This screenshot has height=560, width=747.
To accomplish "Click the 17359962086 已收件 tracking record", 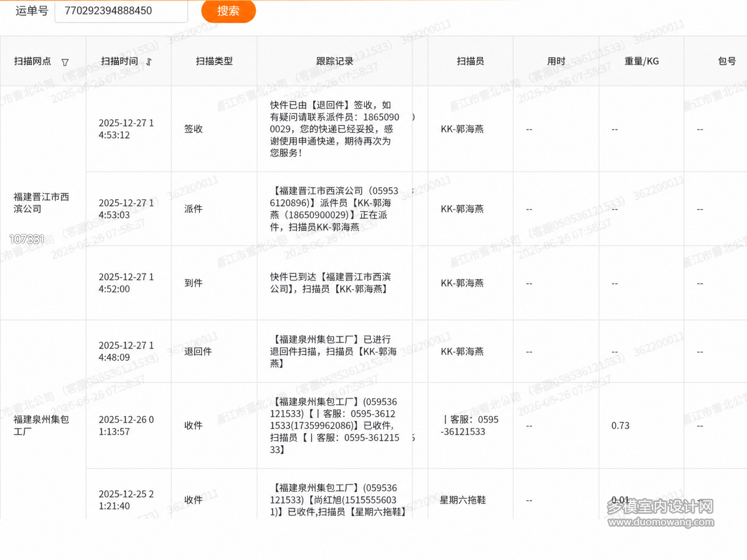I will 335,426.
